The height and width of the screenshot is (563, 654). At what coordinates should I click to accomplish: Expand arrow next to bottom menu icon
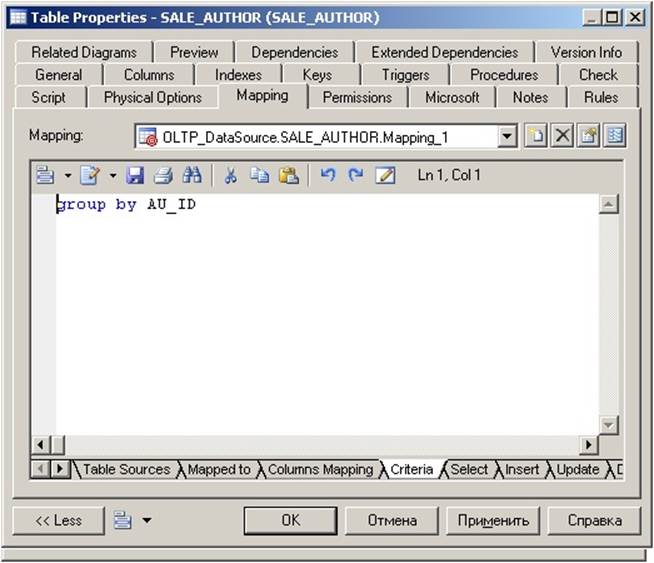tap(147, 520)
